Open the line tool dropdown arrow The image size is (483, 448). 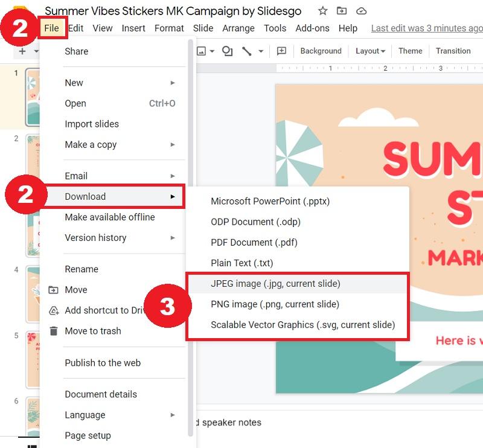(x=261, y=51)
